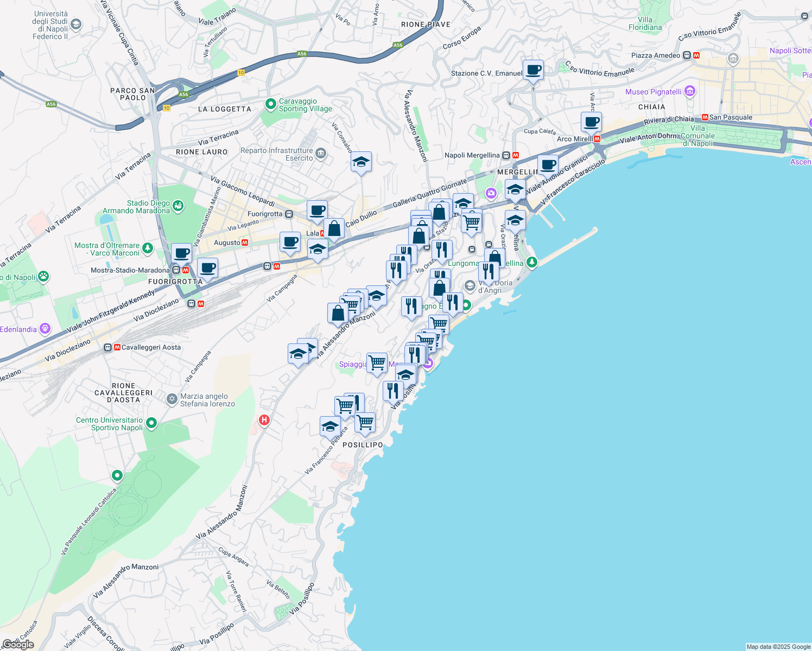Open the purple Museo Pignatelli museum icon
This screenshot has height=651, width=812.
pyautogui.click(x=689, y=91)
